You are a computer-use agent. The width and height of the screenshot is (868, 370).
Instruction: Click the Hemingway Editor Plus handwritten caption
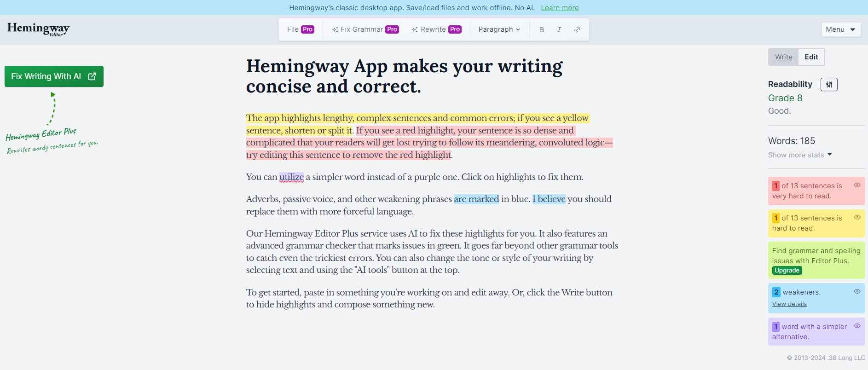click(41, 134)
